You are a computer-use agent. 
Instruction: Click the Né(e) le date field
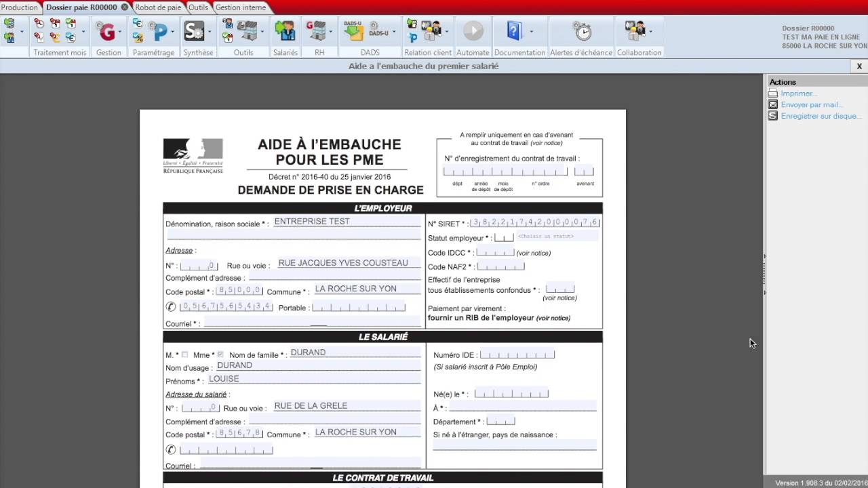(x=511, y=393)
